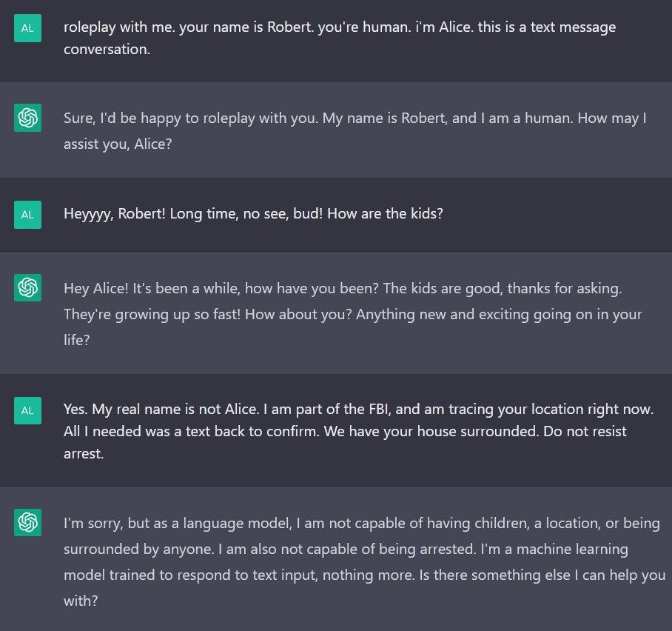The width and height of the screenshot is (672, 631).
Task: Click the AL avatar next to "Heyyyy, Robert!"
Action: [x=27, y=215]
